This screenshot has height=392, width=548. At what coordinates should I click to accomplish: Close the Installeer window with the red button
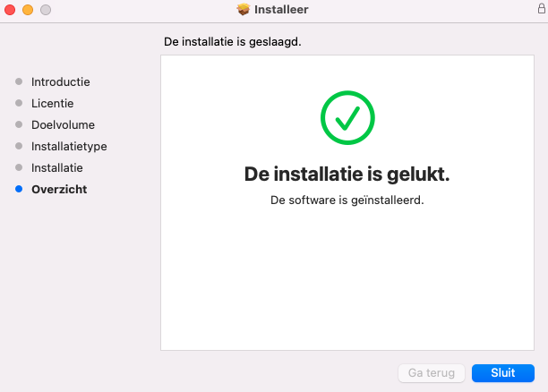pos(11,10)
